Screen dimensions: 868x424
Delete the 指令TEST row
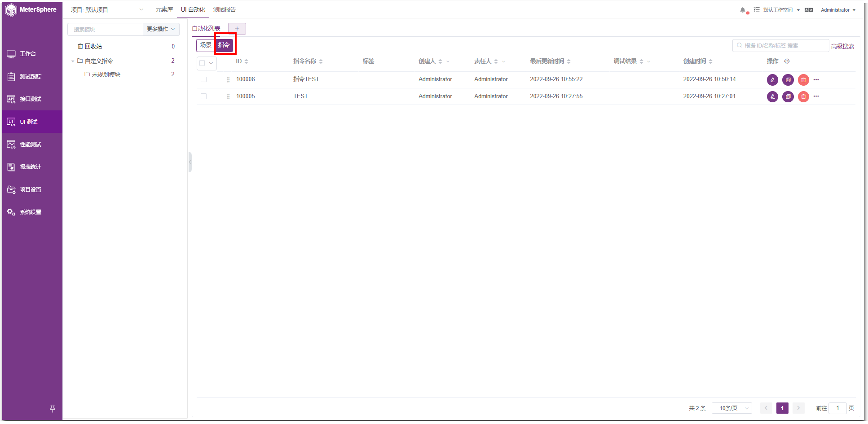803,80
